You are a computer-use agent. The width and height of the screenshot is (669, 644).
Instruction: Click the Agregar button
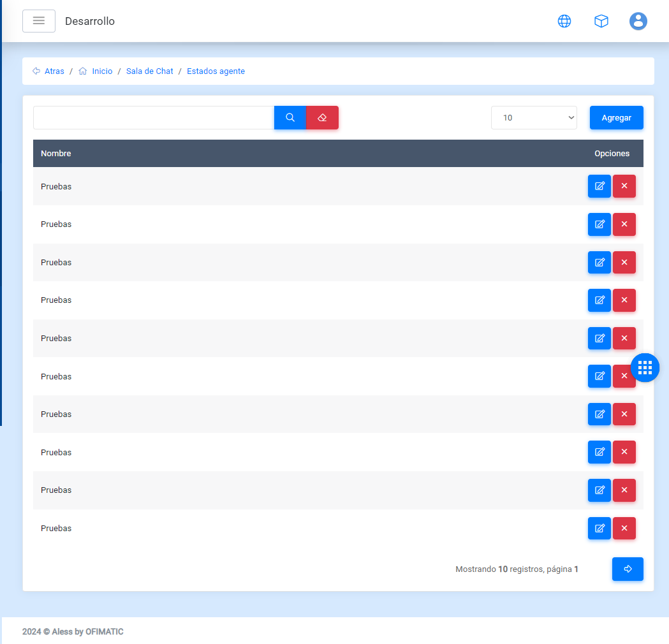(x=616, y=118)
